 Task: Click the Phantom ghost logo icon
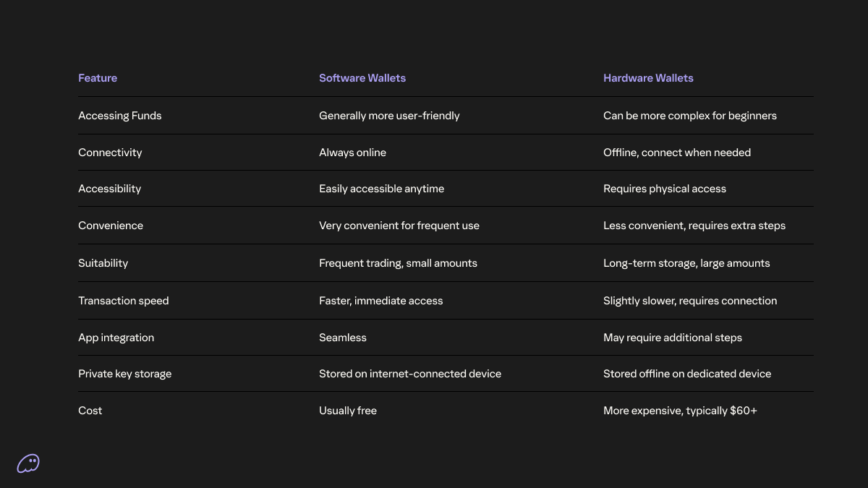[x=28, y=463]
